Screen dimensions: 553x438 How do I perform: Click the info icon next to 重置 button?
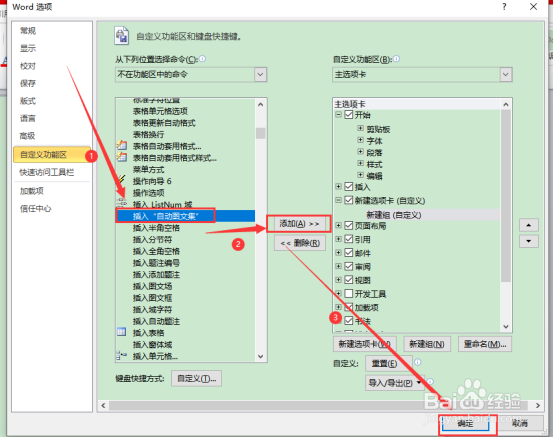coord(418,362)
